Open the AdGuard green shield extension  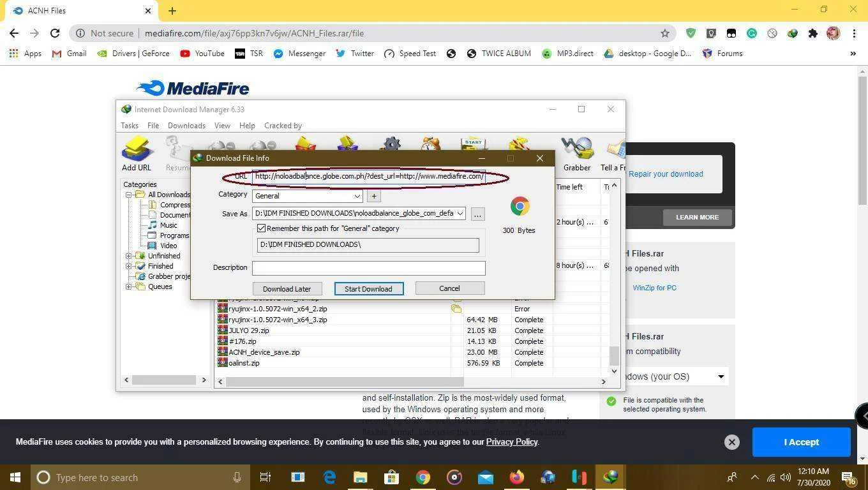pyautogui.click(x=691, y=33)
